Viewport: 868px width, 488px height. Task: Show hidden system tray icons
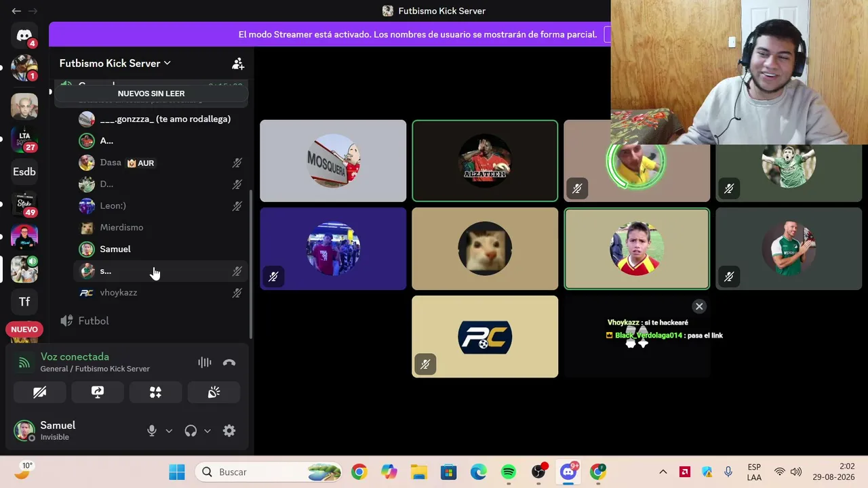click(663, 472)
